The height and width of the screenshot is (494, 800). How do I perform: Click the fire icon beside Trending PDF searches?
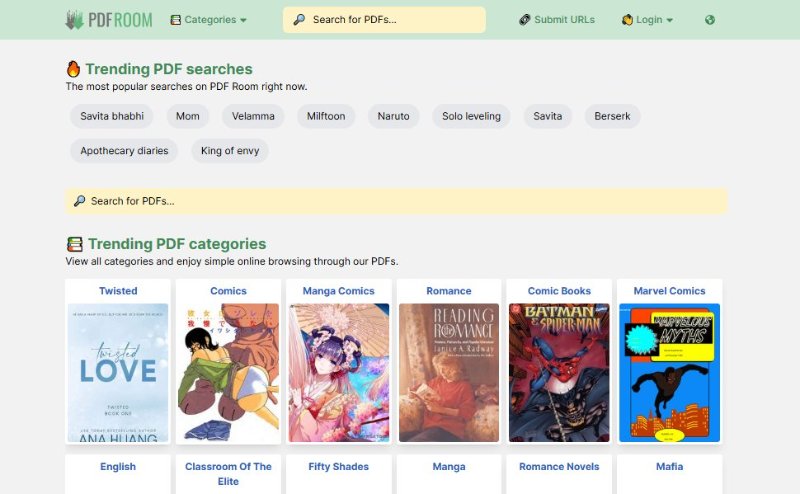(73, 69)
